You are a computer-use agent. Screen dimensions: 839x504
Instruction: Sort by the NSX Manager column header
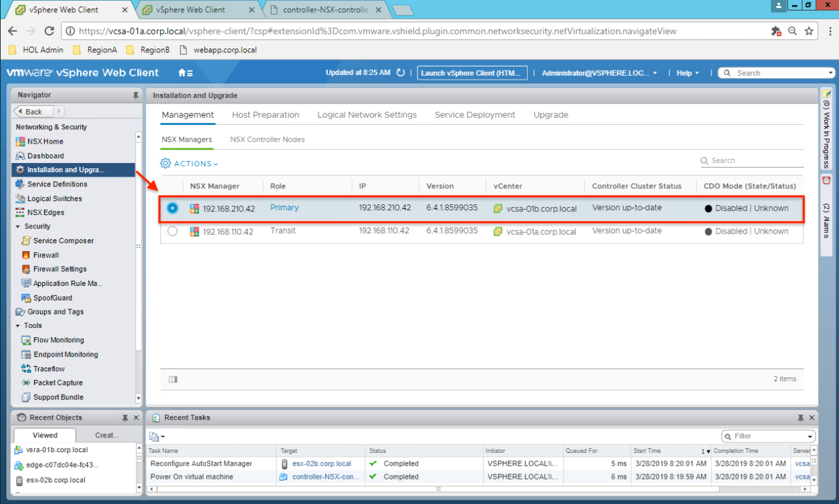tap(215, 186)
